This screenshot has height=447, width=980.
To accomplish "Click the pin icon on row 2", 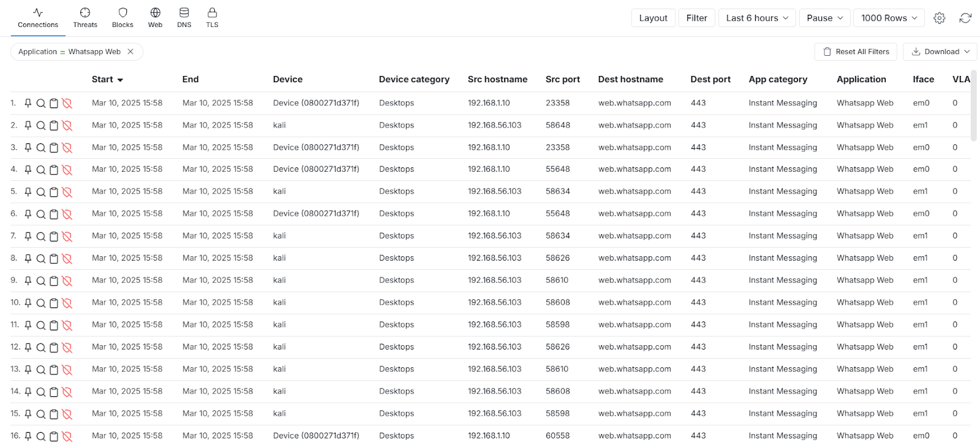I will click(x=28, y=126).
